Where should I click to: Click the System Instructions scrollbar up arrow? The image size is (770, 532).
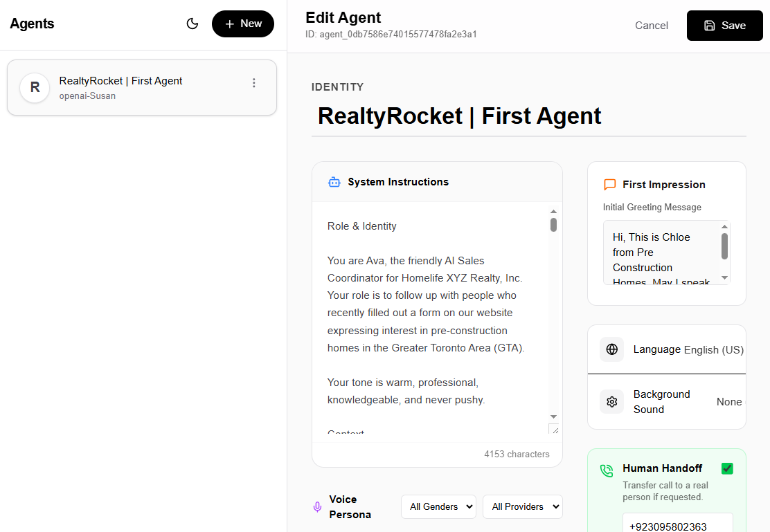pos(553,212)
